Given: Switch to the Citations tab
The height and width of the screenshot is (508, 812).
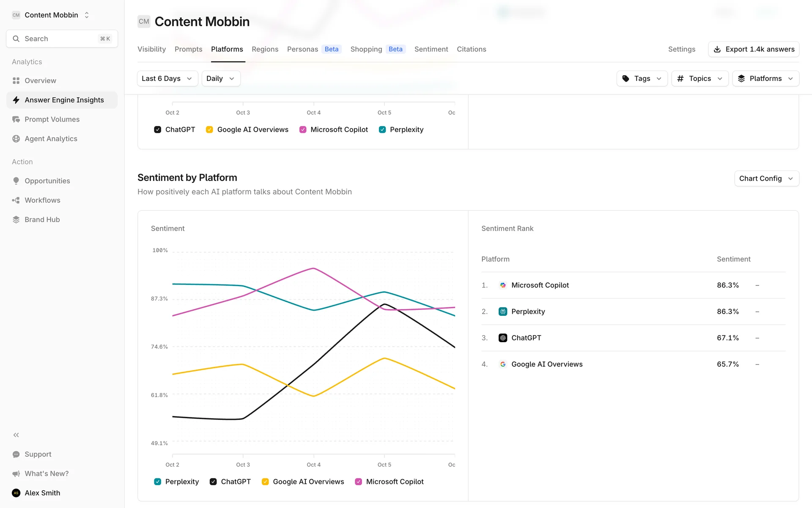Looking at the screenshot, I should (x=471, y=49).
